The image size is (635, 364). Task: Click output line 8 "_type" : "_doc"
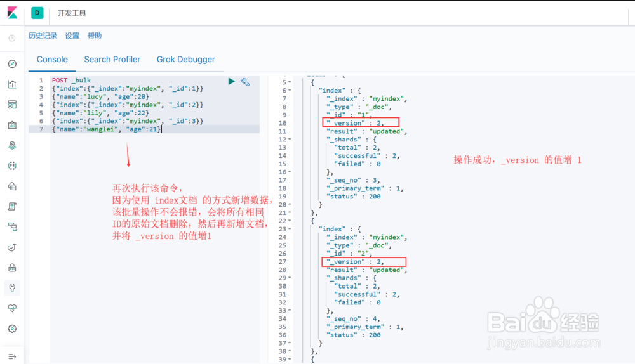(359, 107)
